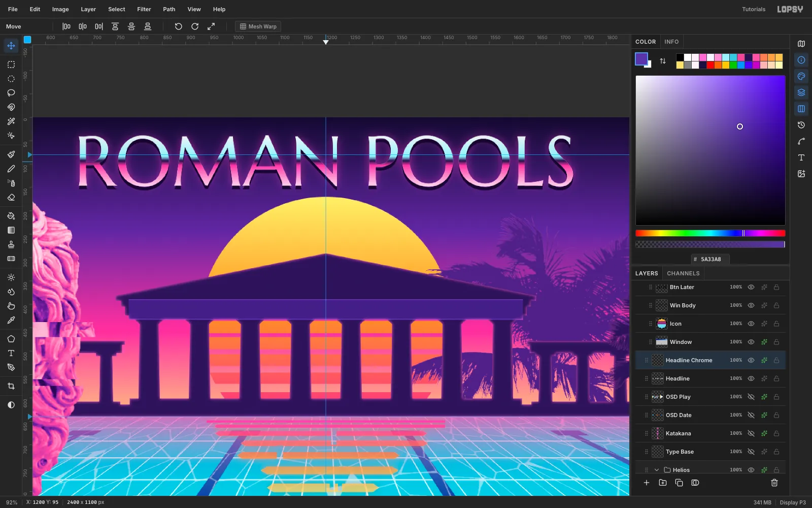Viewport: 812px width, 508px height.
Task: Click the expand fullscreen arrows icon
Action: [211, 26]
